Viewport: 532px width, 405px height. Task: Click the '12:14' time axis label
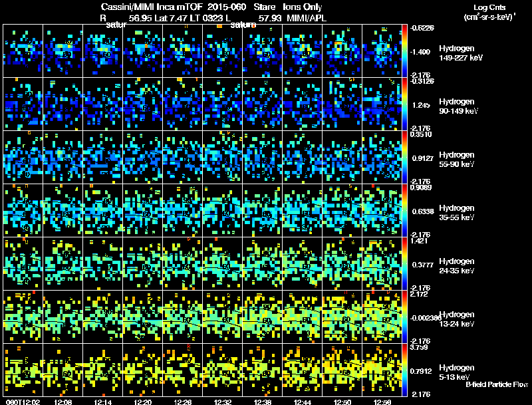(103, 402)
